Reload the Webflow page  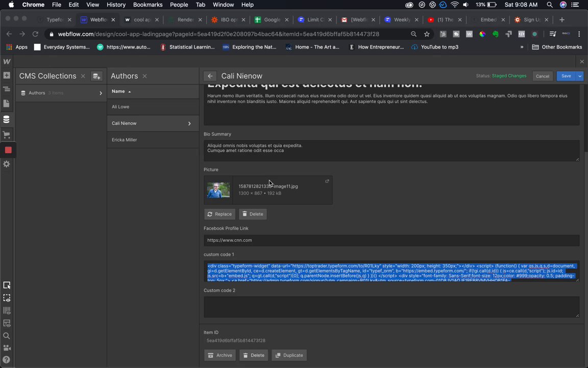tap(35, 34)
